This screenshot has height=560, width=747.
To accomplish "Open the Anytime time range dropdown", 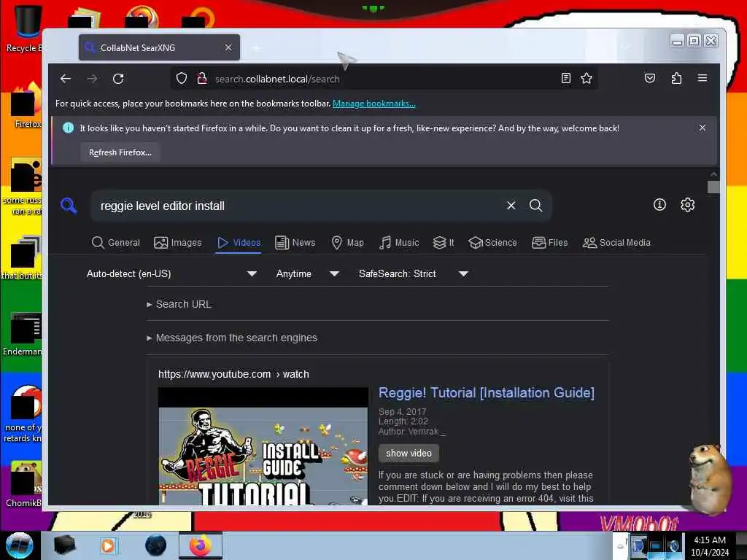I will point(307,274).
